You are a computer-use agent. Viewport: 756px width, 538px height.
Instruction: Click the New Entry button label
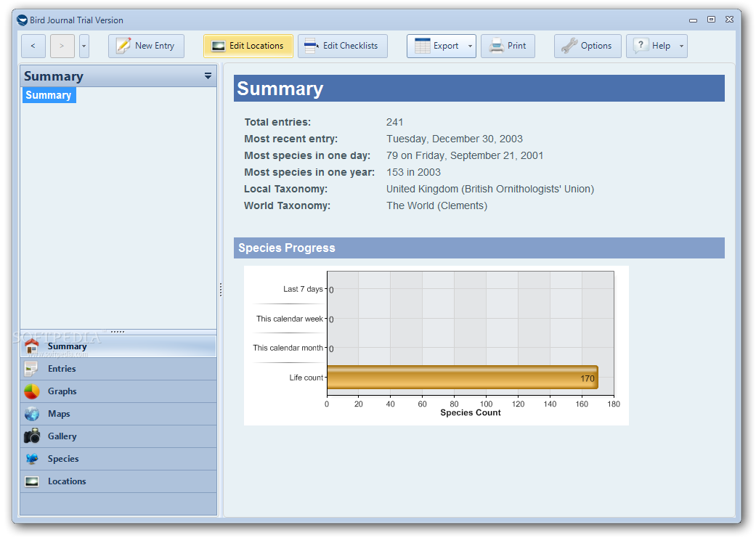click(x=155, y=46)
